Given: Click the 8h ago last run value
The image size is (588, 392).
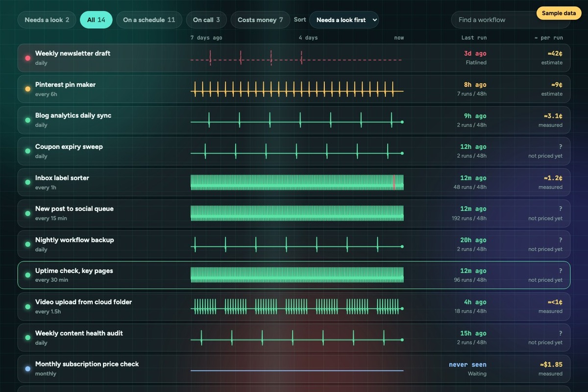Looking at the screenshot, I should (x=475, y=85).
